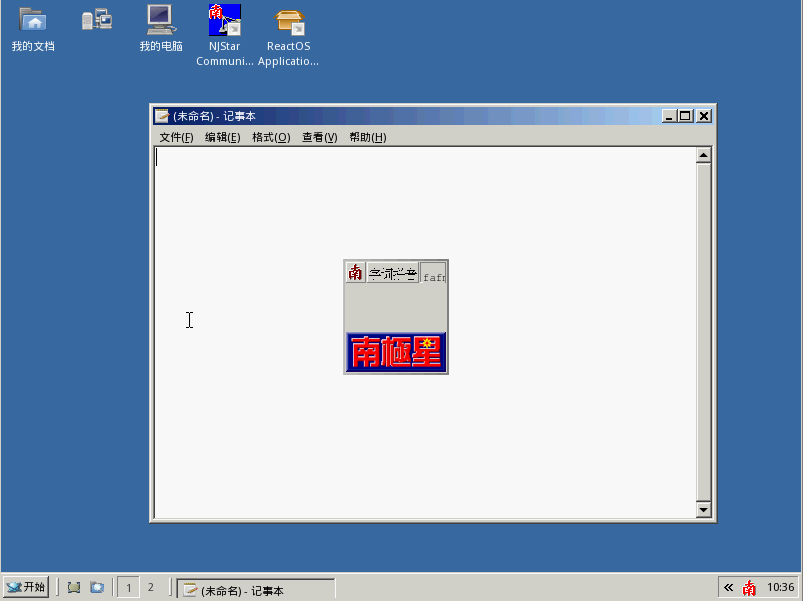
Task: Click NJStar tray icon
Action: (749, 588)
